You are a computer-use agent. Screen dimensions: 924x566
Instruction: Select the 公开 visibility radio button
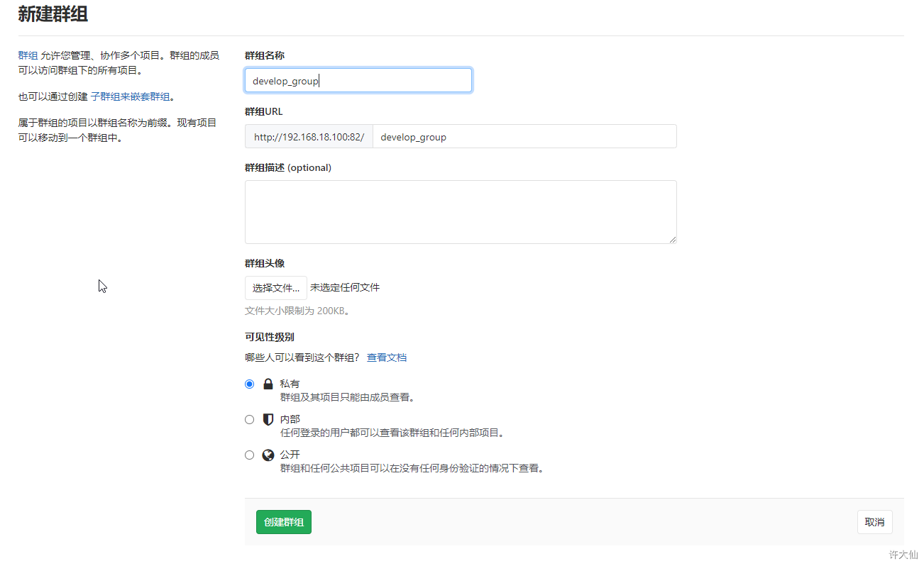[x=249, y=455]
